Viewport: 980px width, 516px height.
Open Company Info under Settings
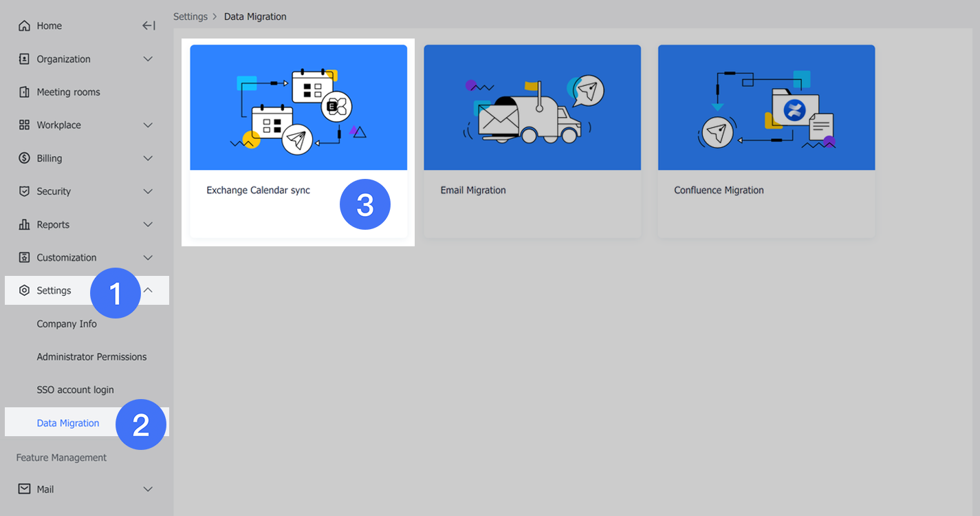coord(67,324)
